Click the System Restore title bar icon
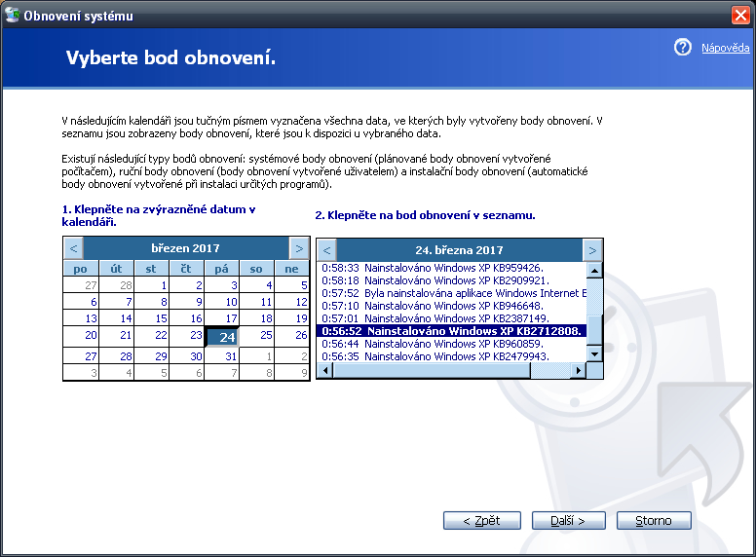The height and width of the screenshot is (557, 756). pyautogui.click(x=13, y=16)
